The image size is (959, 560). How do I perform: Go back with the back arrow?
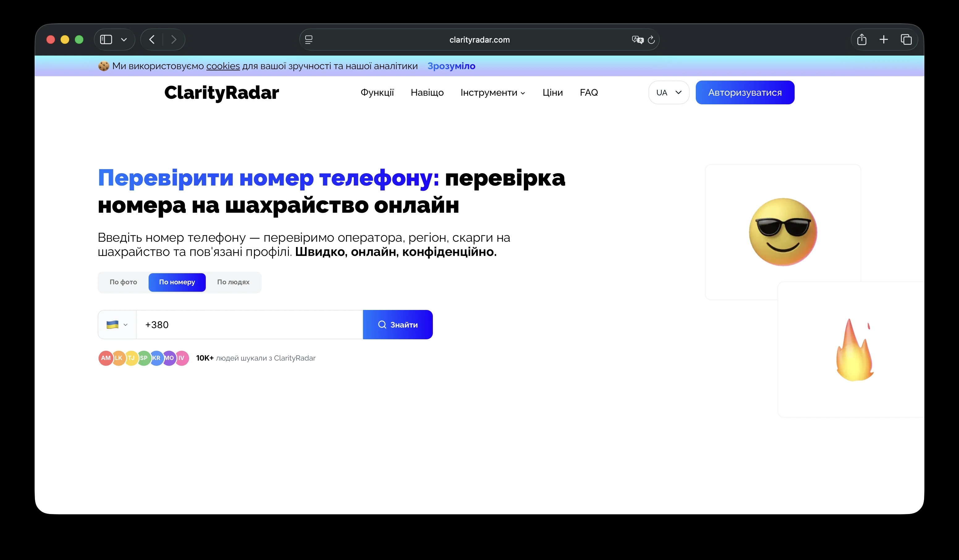point(152,40)
